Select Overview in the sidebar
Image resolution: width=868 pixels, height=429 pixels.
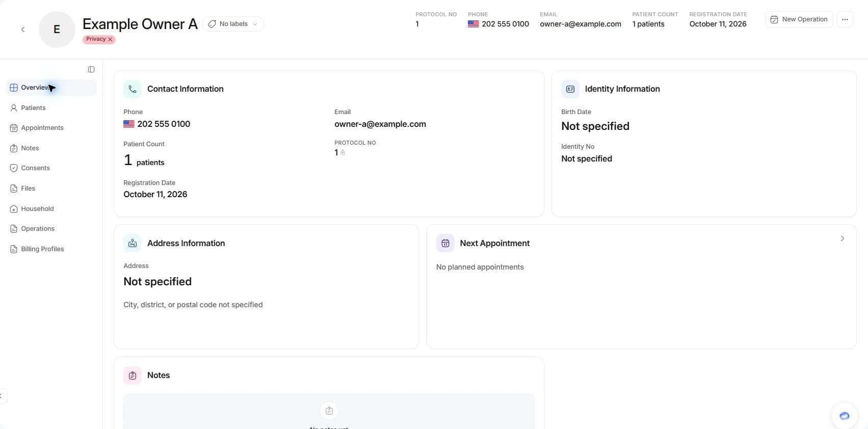click(51, 88)
